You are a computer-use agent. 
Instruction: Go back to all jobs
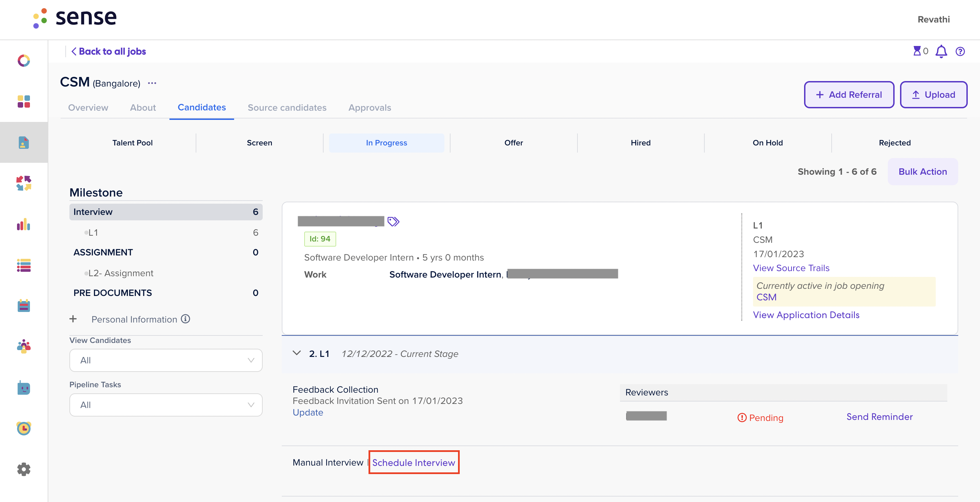[x=109, y=51]
